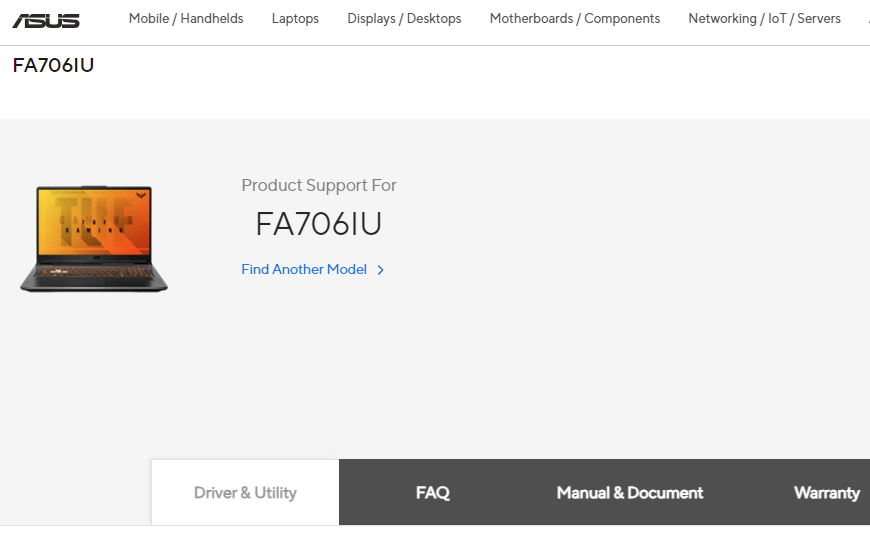Click the FA706IU page title heading
The width and height of the screenshot is (870, 538).
point(53,65)
